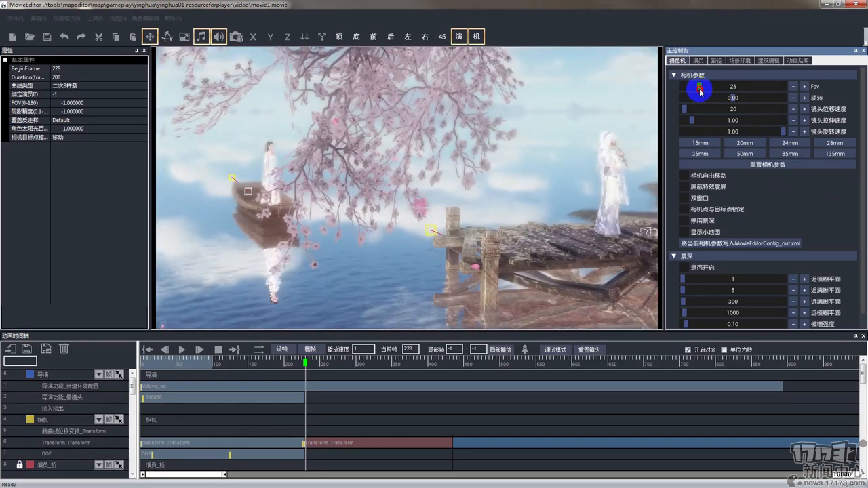This screenshot has height=488, width=868.
Task: Toggle lock on 演员_桥 track
Action: (20, 465)
